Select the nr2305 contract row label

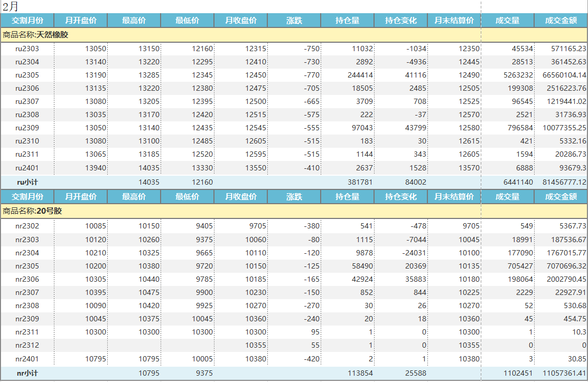(27, 266)
